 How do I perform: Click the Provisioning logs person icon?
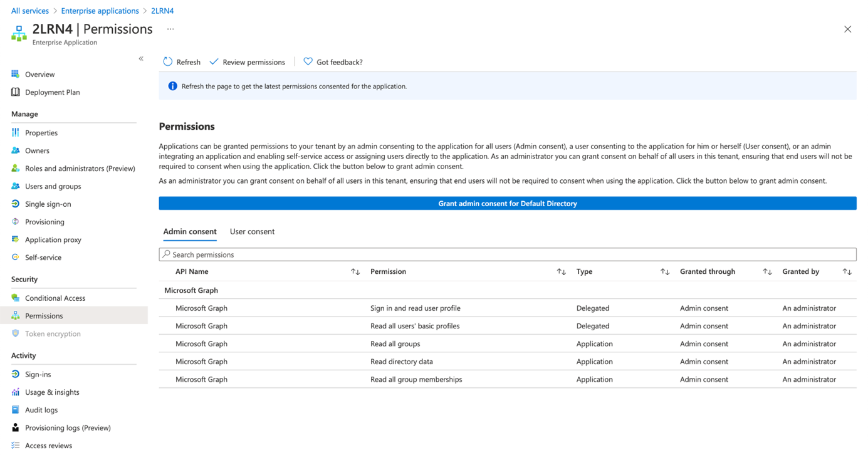[16, 427]
